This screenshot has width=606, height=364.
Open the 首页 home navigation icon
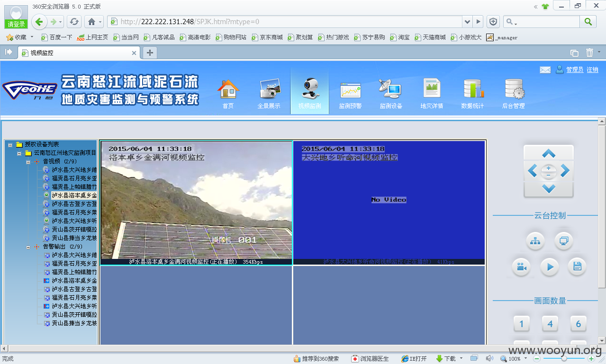click(x=228, y=94)
